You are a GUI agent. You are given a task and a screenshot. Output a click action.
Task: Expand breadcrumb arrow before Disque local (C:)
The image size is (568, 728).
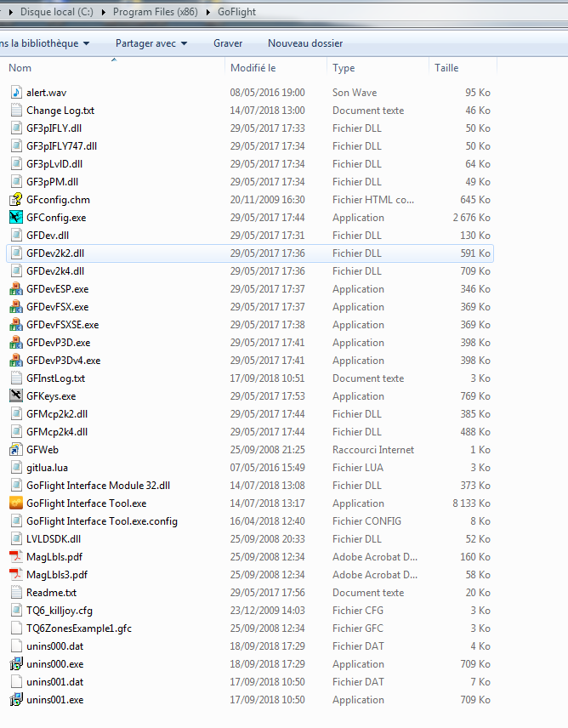11,12
